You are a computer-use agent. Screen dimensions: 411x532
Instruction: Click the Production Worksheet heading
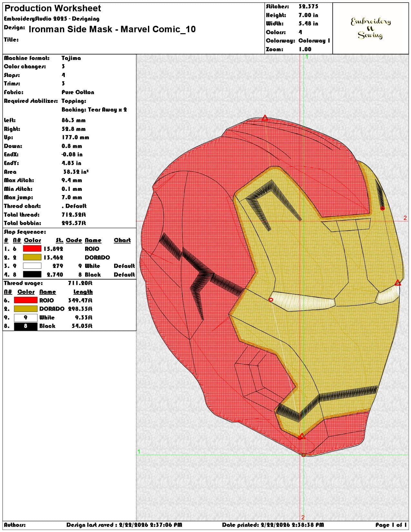coord(53,8)
